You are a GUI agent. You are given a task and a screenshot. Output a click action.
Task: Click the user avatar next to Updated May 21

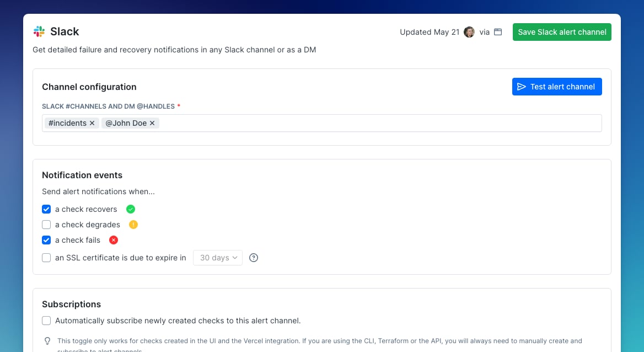coord(469,32)
